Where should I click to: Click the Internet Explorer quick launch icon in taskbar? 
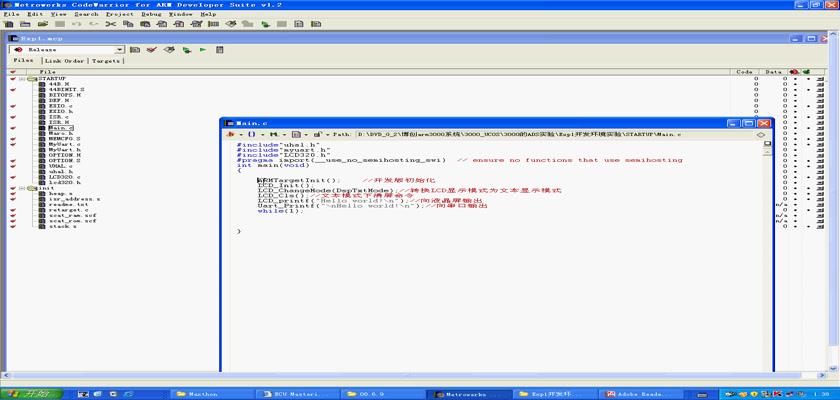(129, 394)
